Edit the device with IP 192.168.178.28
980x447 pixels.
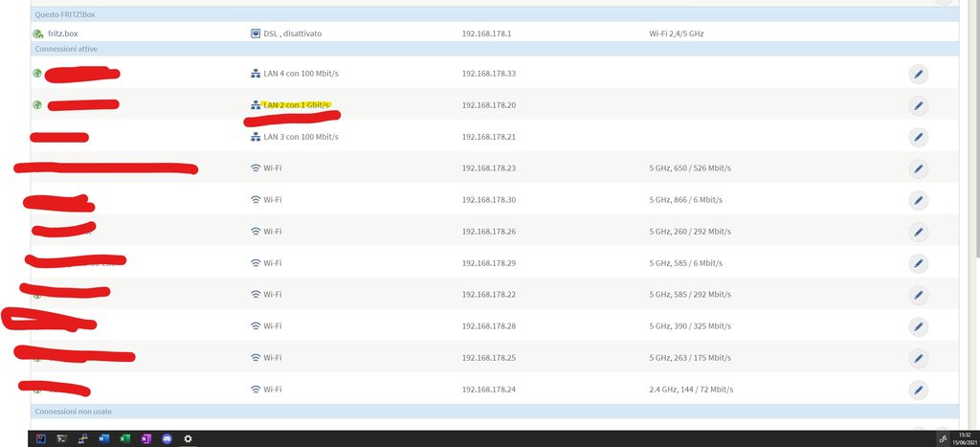[x=918, y=326]
